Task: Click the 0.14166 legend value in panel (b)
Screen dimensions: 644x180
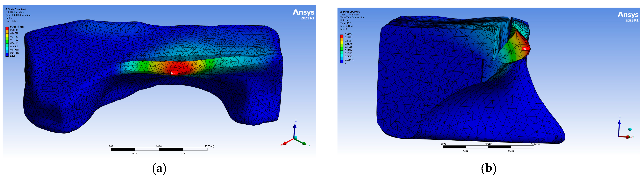Action: 349,50
